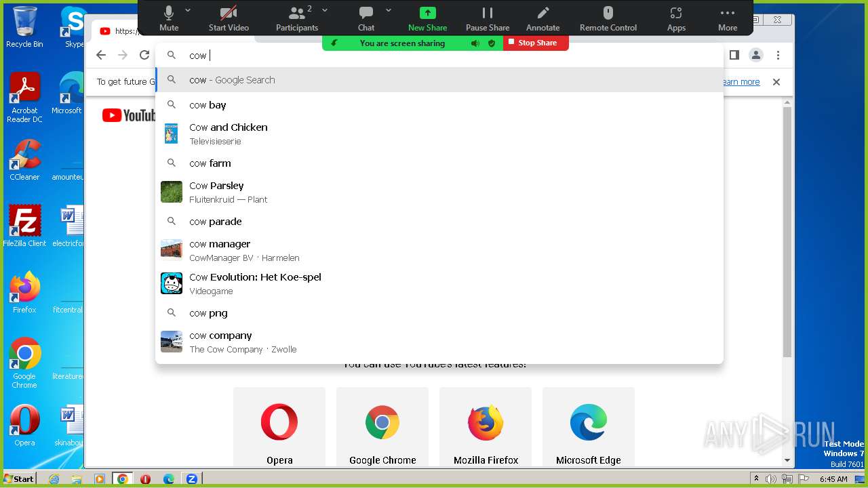This screenshot has height=488, width=868.
Task: Click taskbar clock 6:45 AM
Action: point(833,479)
